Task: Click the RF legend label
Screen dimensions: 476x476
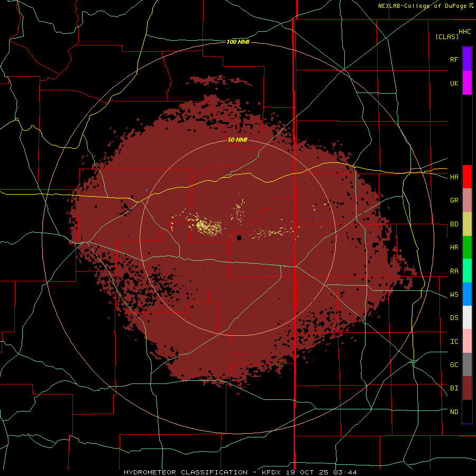Action: click(454, 60)
